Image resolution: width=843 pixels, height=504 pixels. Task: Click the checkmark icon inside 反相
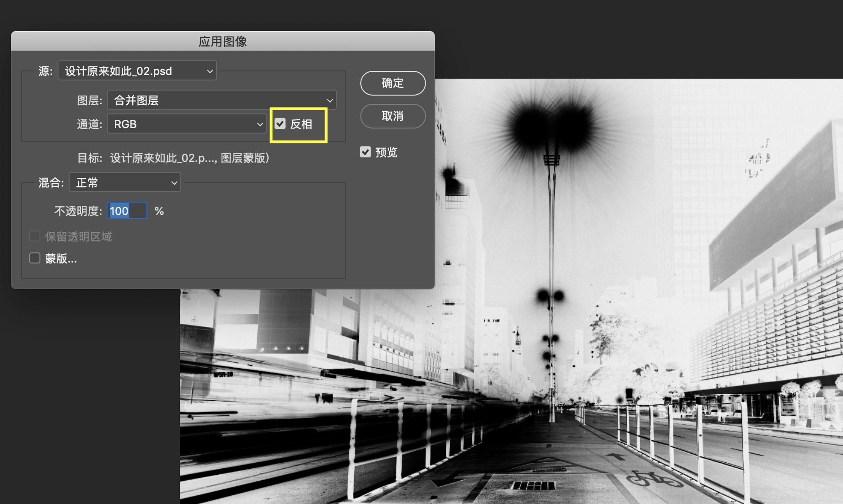(x=281, y=123)
